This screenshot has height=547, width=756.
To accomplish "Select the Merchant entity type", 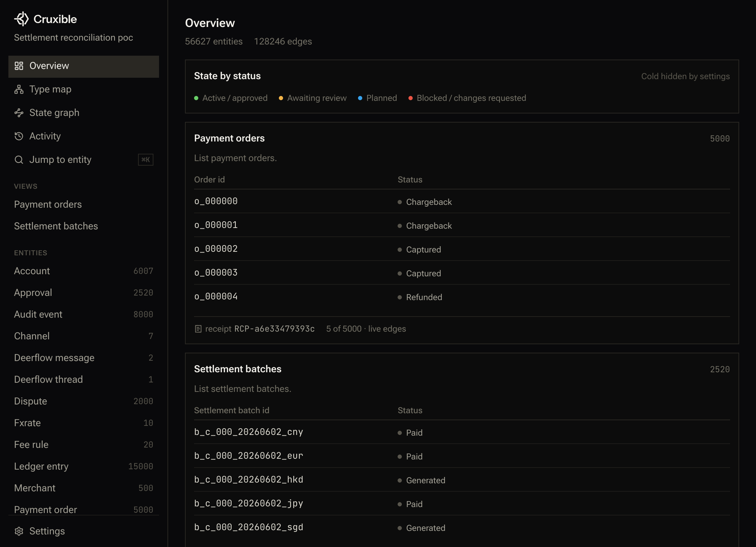I will 84,488.
